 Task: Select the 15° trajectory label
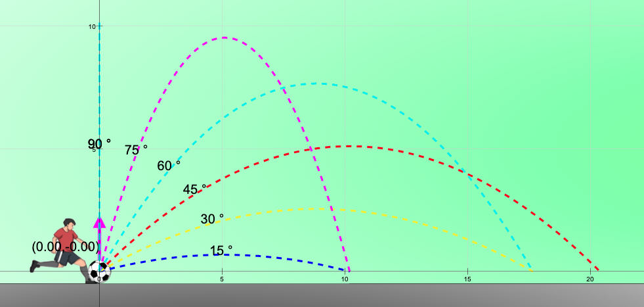point(221,250)
